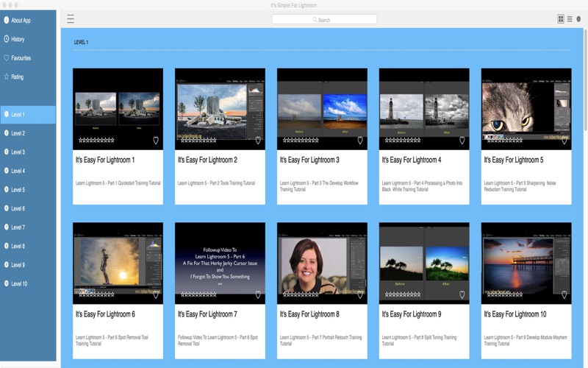Switch to grid view layout
The width and height of the screenshot is (588, 368).
point(561,19)
